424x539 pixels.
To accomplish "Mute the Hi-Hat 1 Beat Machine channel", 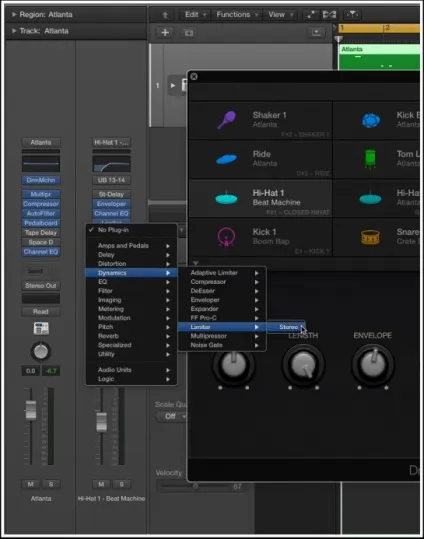I will tap(101, 484).
